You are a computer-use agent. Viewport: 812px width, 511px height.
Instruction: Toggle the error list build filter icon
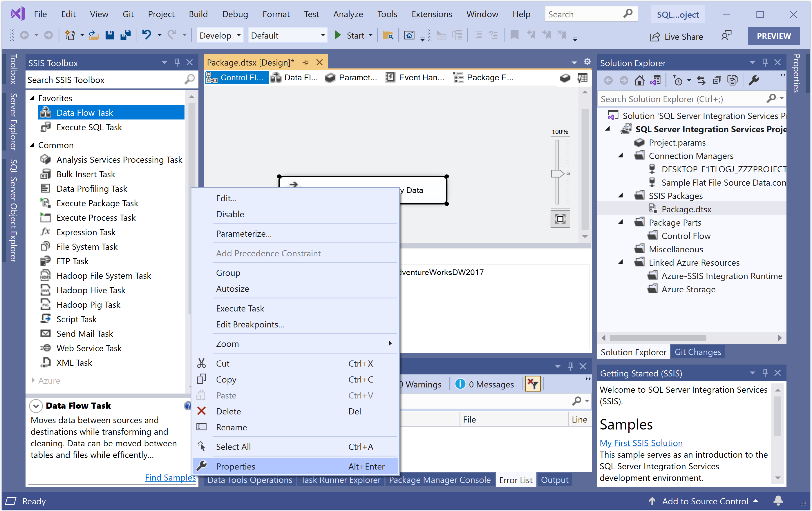tap(533, 384)
